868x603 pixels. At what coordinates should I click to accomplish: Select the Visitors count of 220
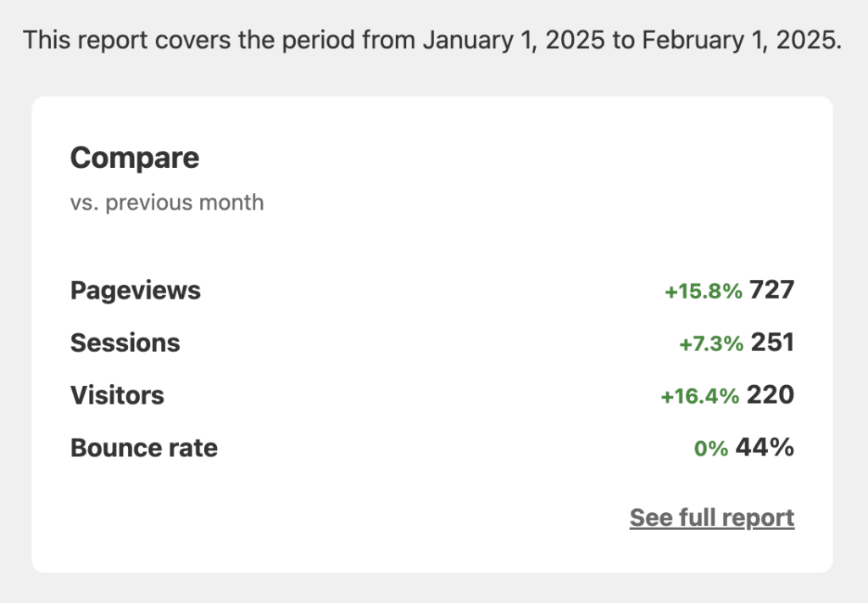coord(771,395)
